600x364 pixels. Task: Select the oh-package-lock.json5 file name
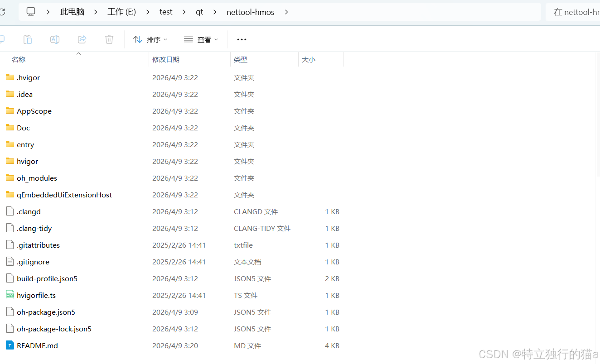(54, 329)
